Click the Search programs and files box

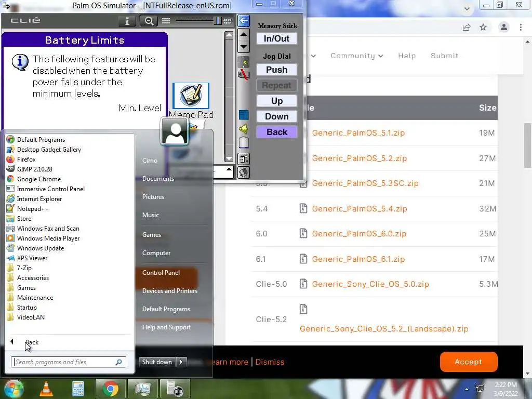click(69, 362)
